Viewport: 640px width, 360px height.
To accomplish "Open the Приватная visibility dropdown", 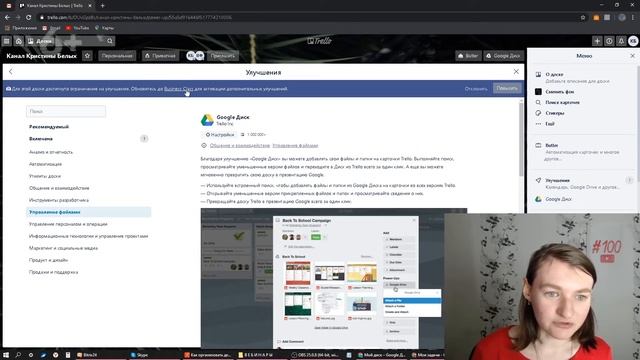I will [x=160, y=56].
